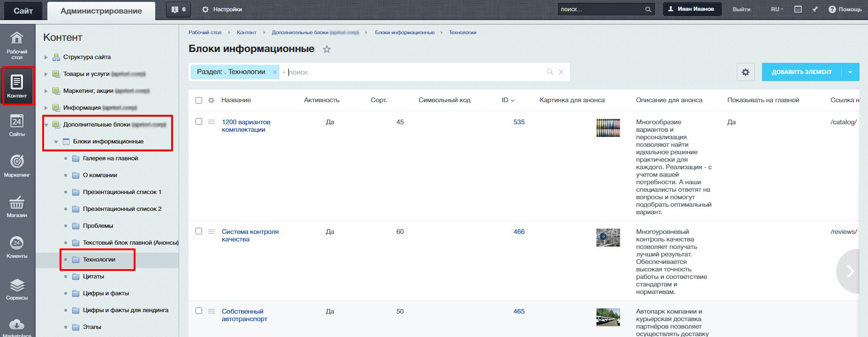Open the Маркетинг section in sidebar

pos(17,165)
